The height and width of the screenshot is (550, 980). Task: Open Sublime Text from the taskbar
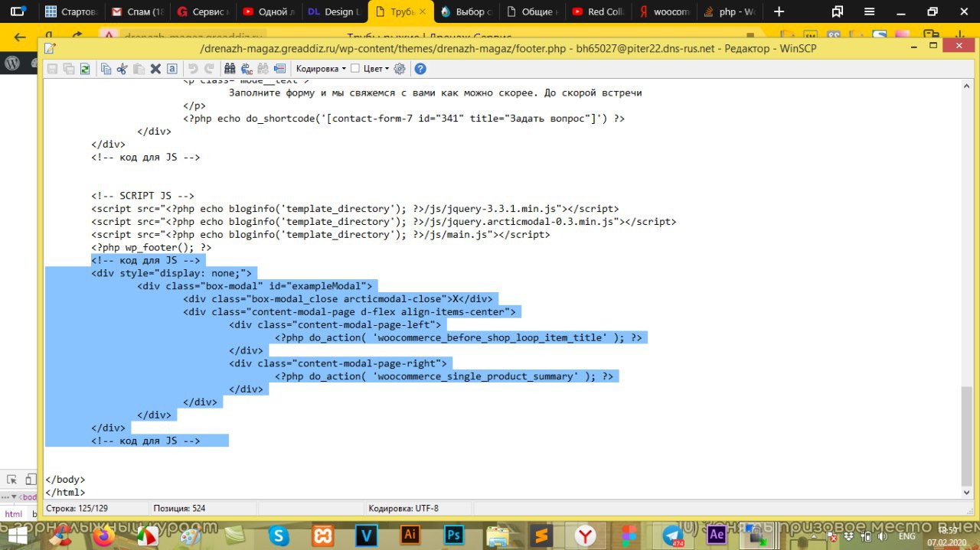(542, 535)
